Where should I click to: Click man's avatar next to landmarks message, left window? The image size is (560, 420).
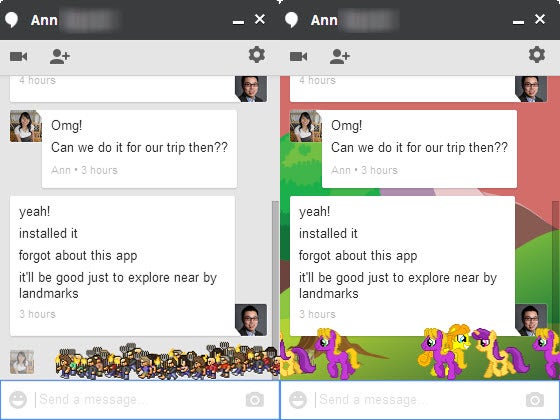pos(251,320)
